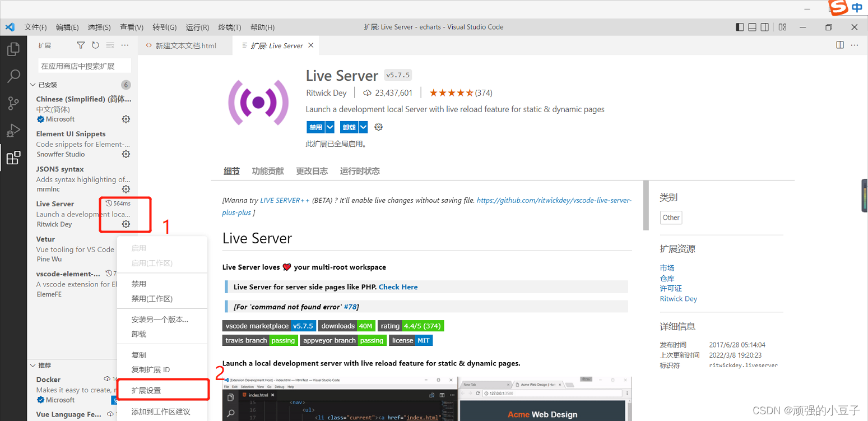Screen dimensions: 868x421
Task: Open the 选择(S) menu
Action: (x=99, y=27)
